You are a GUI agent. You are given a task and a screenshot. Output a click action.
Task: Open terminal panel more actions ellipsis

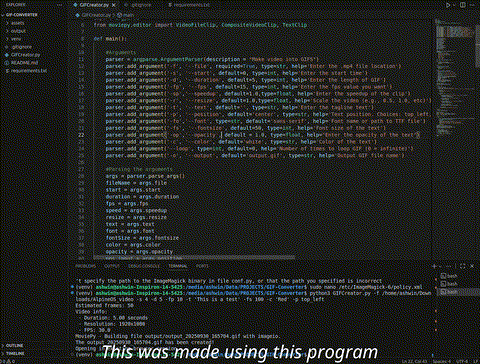[449, 266]
